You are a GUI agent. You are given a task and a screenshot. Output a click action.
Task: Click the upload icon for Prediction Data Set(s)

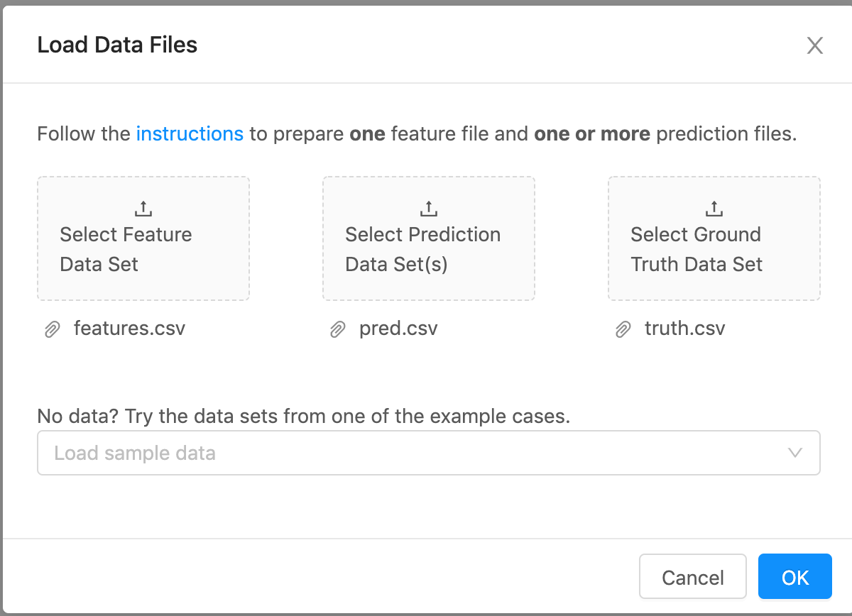click(429, 209)
